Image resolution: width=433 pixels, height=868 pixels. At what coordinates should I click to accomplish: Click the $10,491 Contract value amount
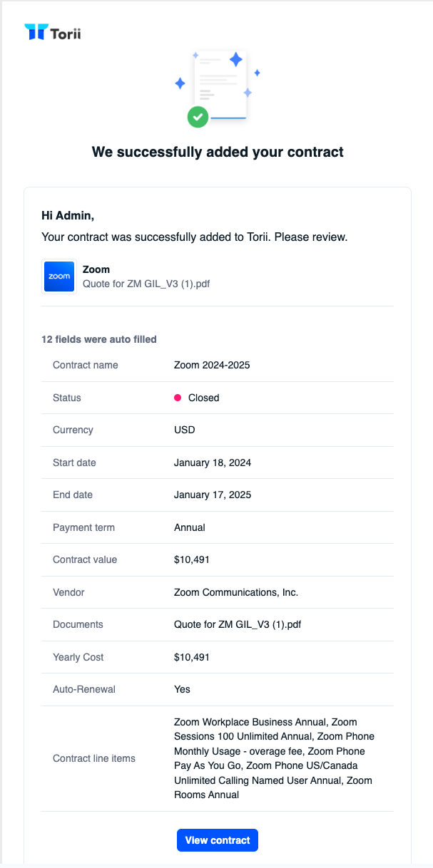click(x=192, y=559)
